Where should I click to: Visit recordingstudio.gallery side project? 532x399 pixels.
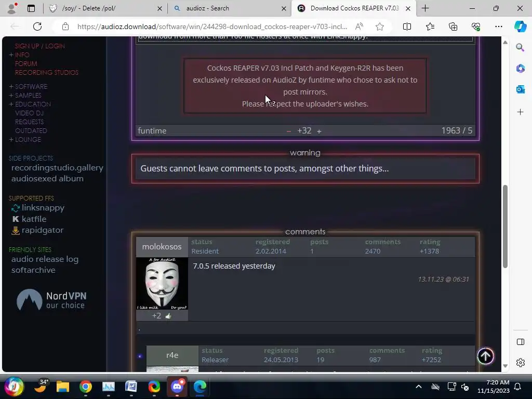click(57, 168)
